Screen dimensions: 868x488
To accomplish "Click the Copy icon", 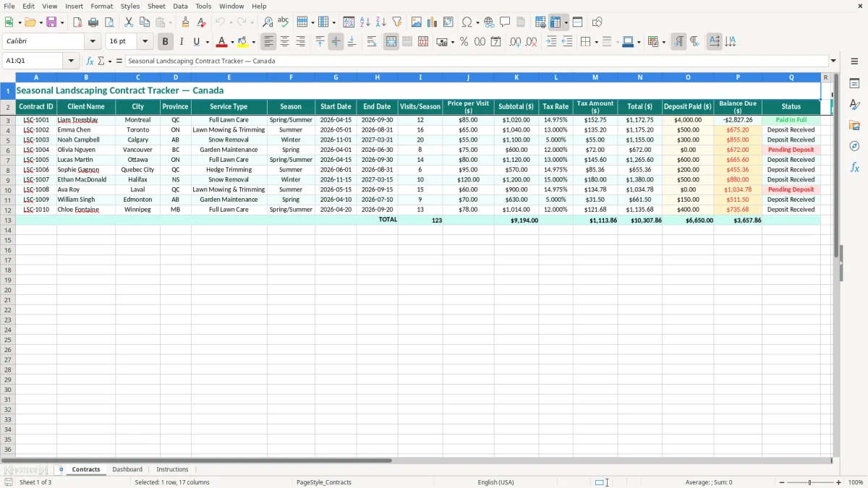I will (144, 22).
